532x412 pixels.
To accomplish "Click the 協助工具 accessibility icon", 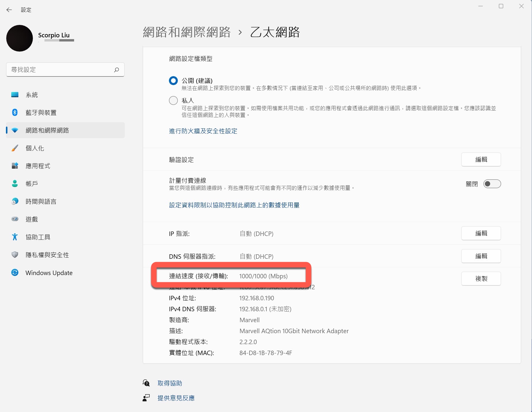I will point(15,237).
